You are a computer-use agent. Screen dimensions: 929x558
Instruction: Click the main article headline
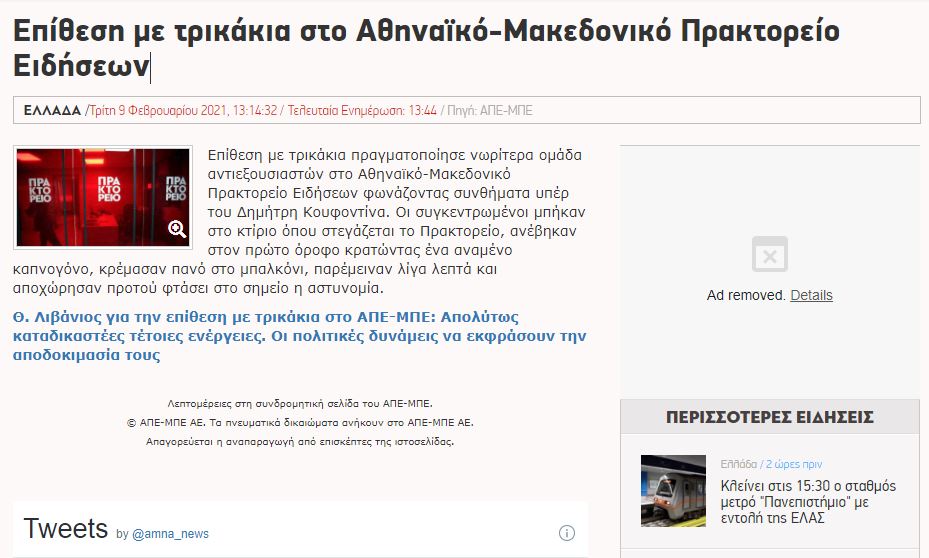(426, 48)
